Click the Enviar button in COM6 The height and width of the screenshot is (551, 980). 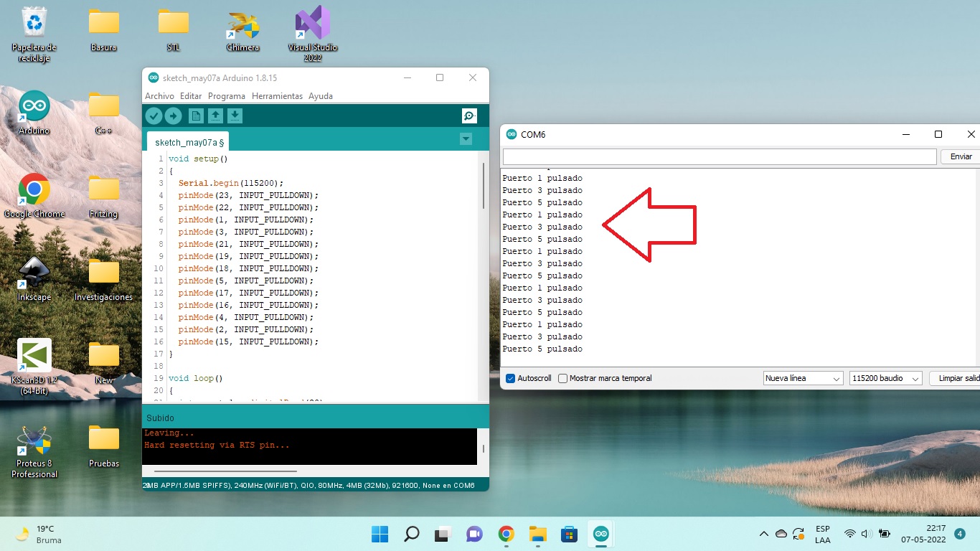point(961,156)
